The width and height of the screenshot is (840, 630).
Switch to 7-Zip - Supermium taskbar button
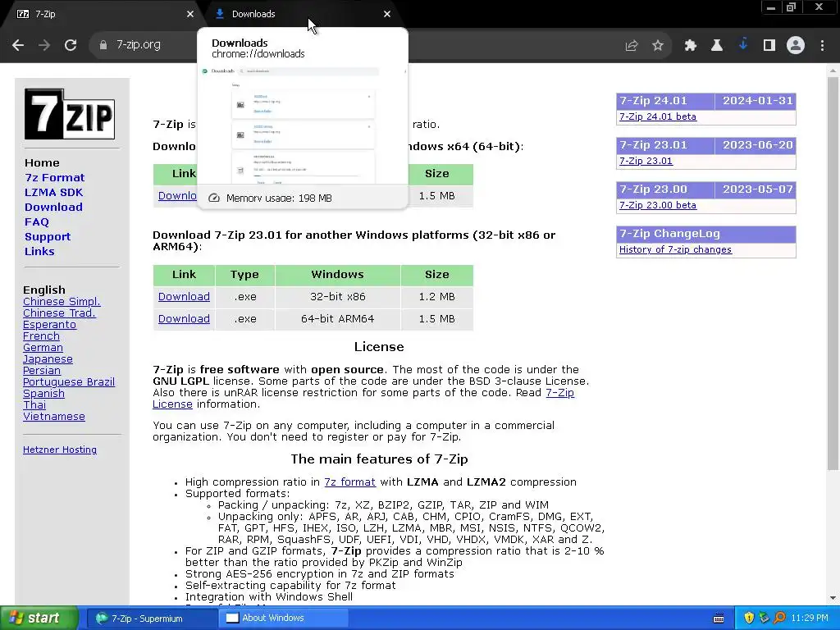(x=151, y=619)
